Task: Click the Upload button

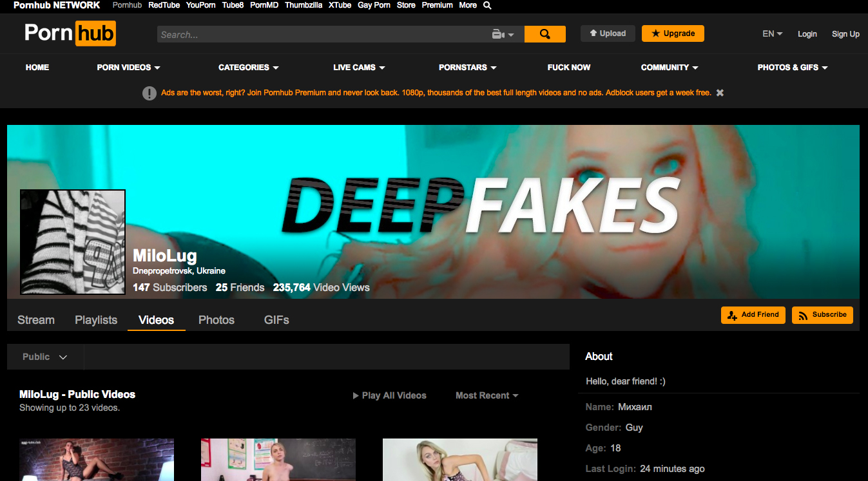Action: [608, 33]
